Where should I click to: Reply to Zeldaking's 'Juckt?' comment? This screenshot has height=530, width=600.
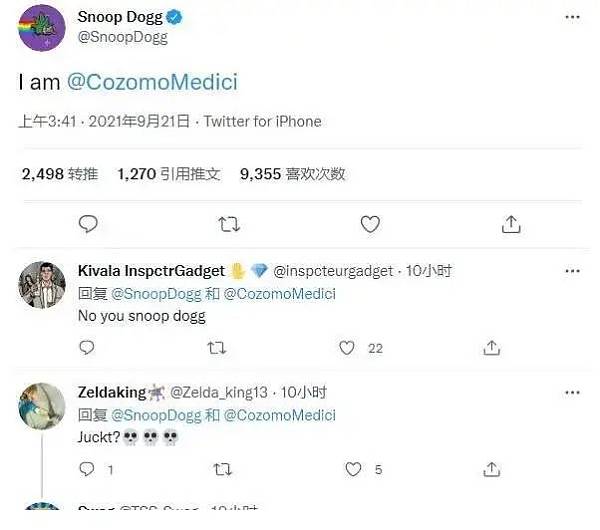tap(87, 469)
